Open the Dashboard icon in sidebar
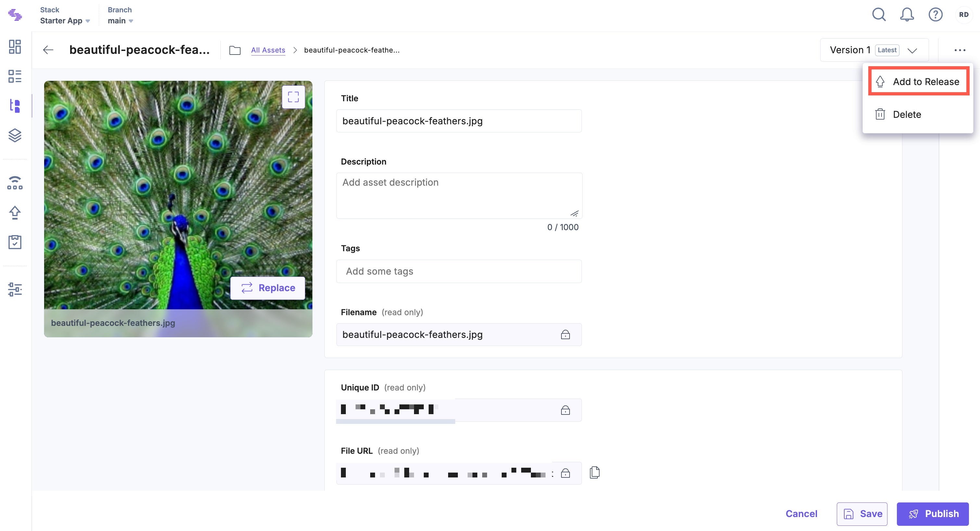 pyautogui.click(x=15, y=47)
